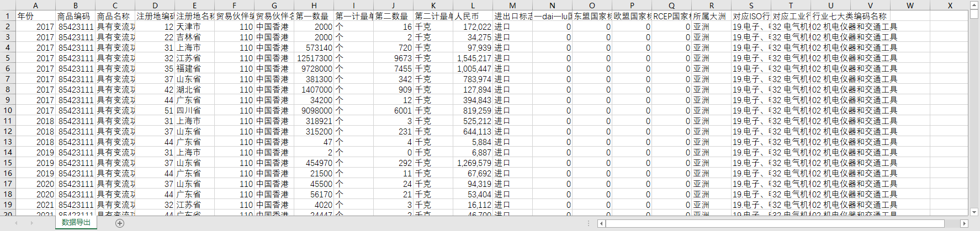The width and height of the screenshot is (980, 231).
Task: Click the tab bar resize handle dots
Action: tap(589, 223)
